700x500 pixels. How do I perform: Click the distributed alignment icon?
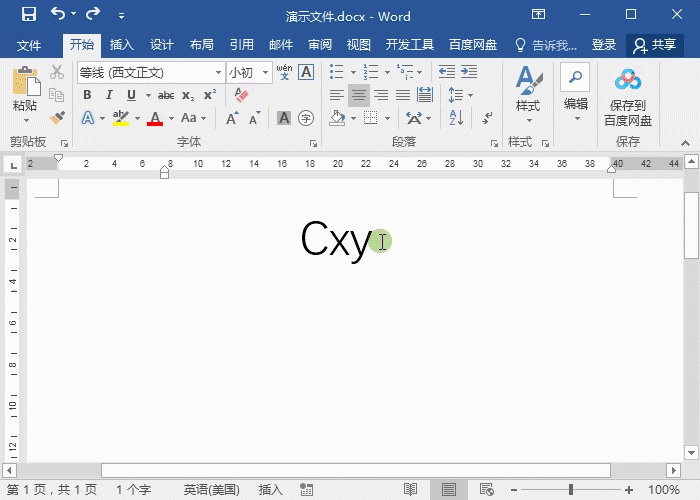(425, 95)
